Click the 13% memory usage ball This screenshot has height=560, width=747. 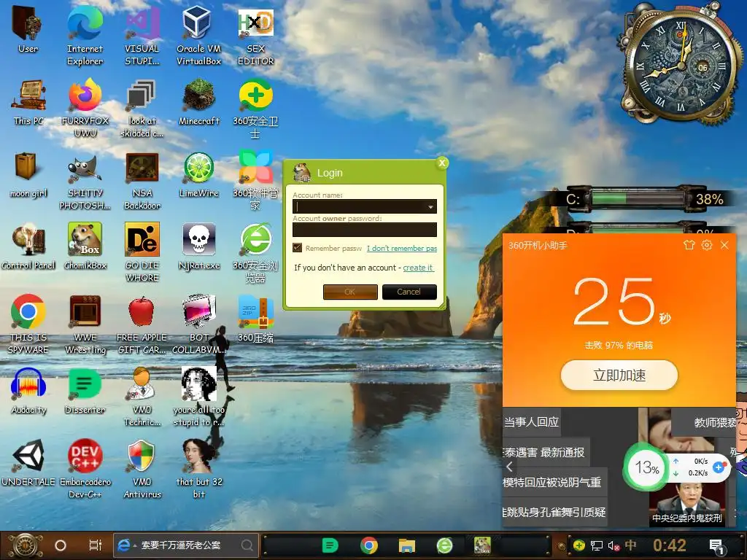tap(647, 467)
